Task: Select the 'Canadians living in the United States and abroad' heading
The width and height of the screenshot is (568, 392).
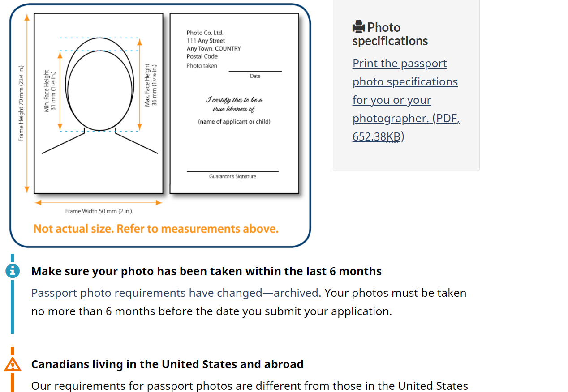Action: coord(168,364)
